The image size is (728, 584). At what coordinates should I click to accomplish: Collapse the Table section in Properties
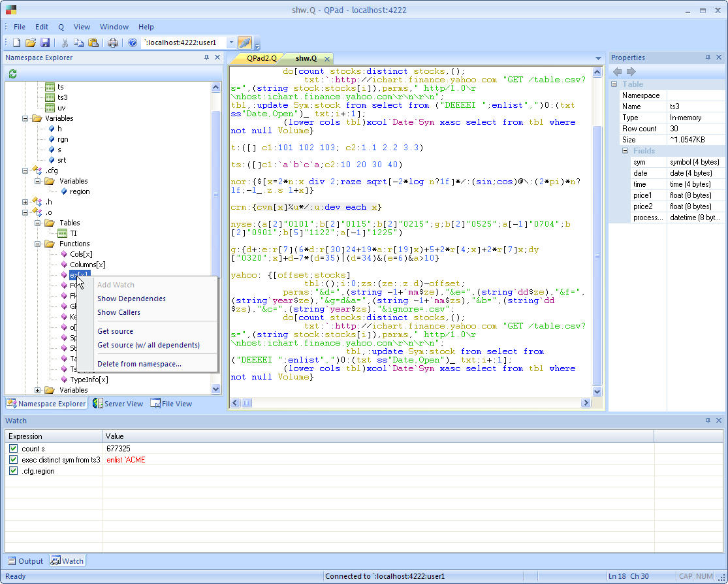click(x=612, y=84)
